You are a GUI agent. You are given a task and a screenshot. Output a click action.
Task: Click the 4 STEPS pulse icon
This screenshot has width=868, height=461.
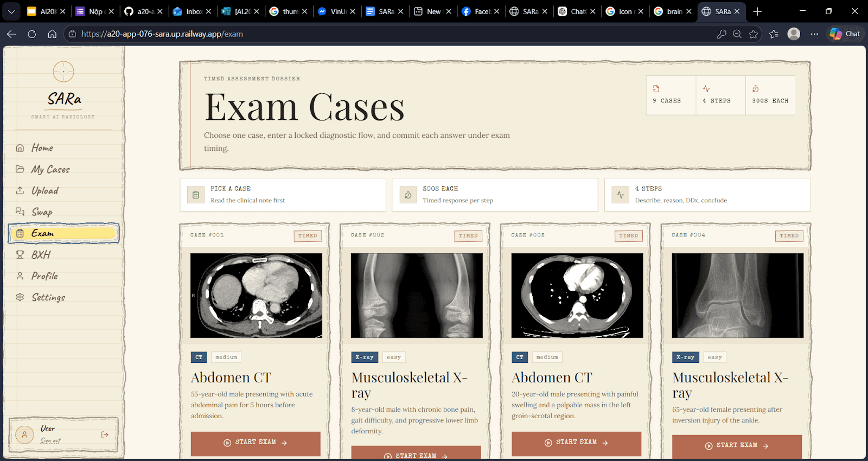[706, 89]
